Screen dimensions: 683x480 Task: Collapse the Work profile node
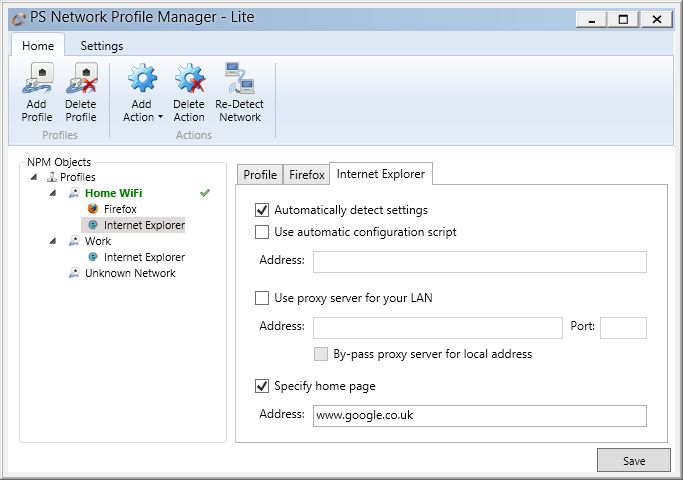click(53, 241)
